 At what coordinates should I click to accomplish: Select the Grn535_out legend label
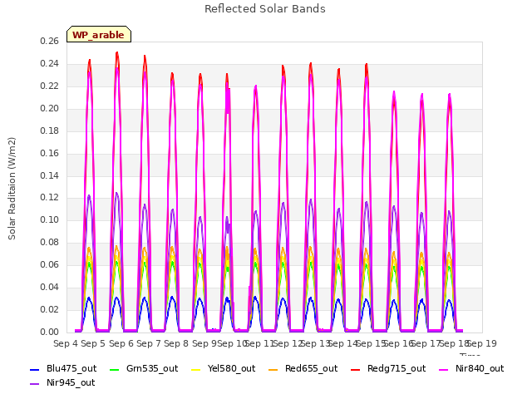point(152,368)
